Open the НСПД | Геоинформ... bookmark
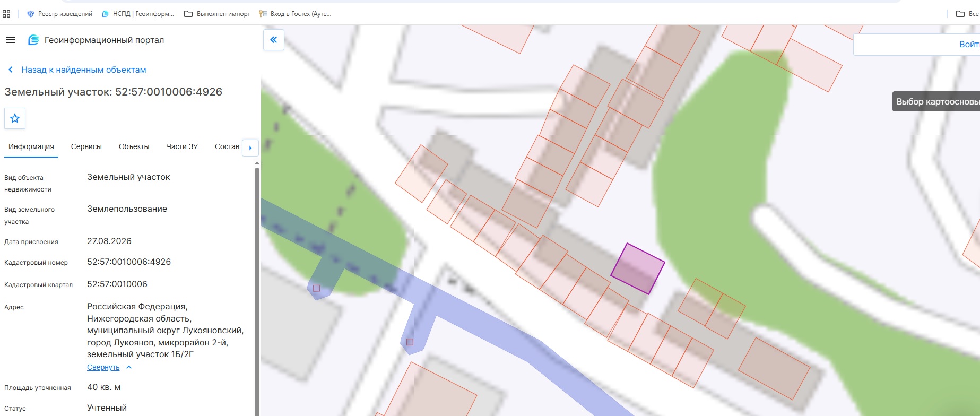Screen dimensions: 980x416 (138, 14)
